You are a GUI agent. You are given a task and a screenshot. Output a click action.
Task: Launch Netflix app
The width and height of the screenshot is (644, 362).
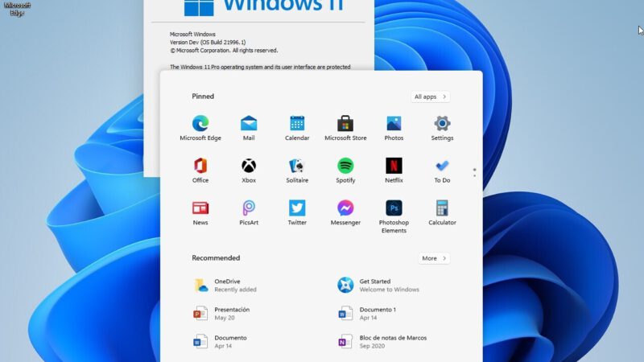click(x=394, y=171)
